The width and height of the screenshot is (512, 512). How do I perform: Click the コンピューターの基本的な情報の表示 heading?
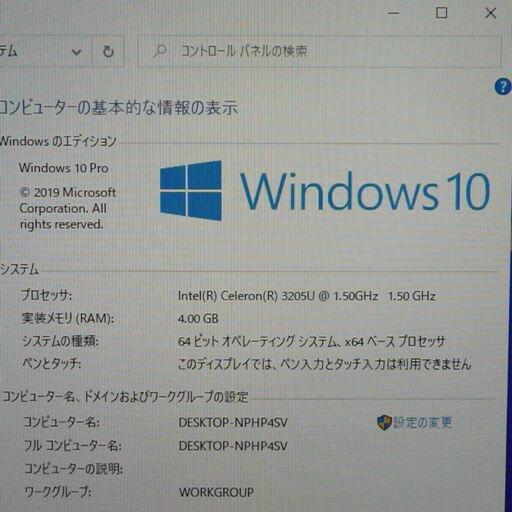118,108
